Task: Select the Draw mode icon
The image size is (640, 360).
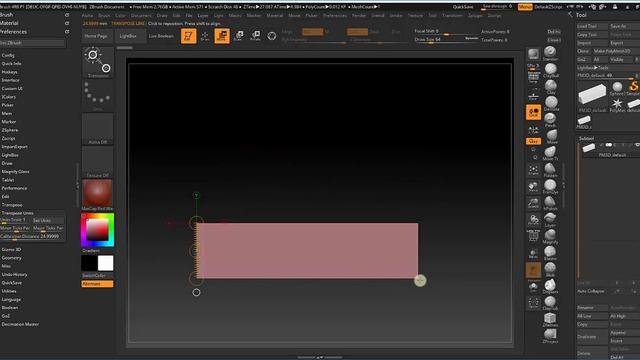Action: click(205, 36)
